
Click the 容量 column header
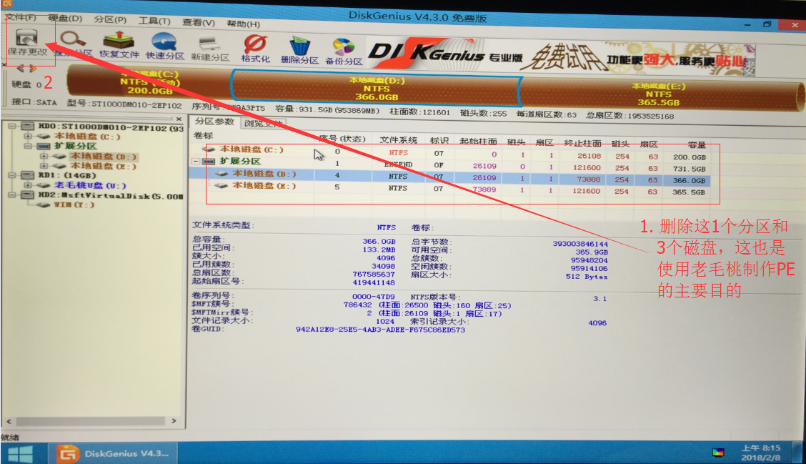pyautogui.click(x=697, y=144)
